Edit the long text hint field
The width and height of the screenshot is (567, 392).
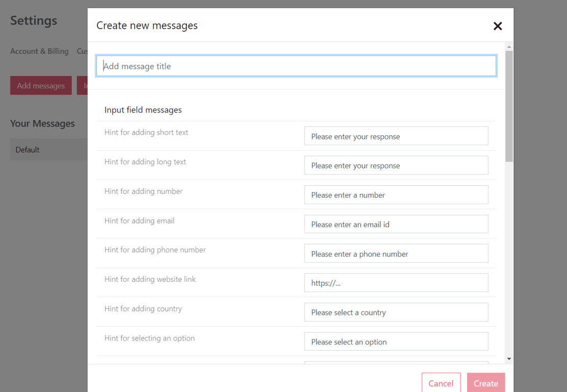click(x=396, y=165)
